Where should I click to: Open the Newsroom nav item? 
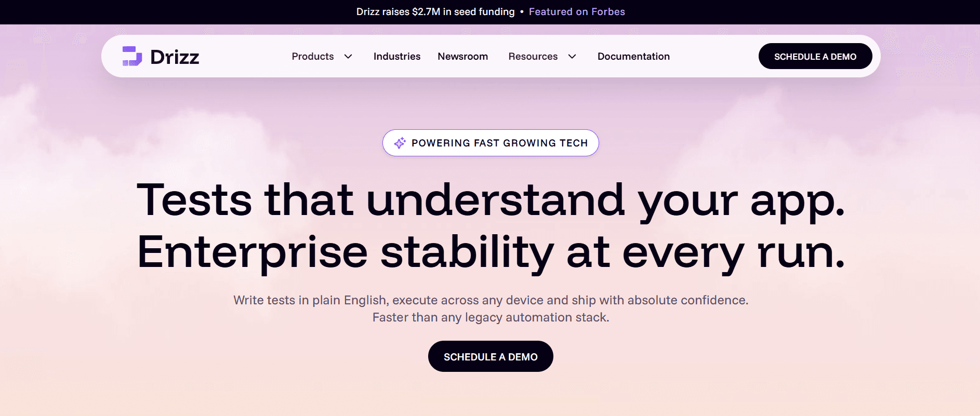click(x=462, y=57)
